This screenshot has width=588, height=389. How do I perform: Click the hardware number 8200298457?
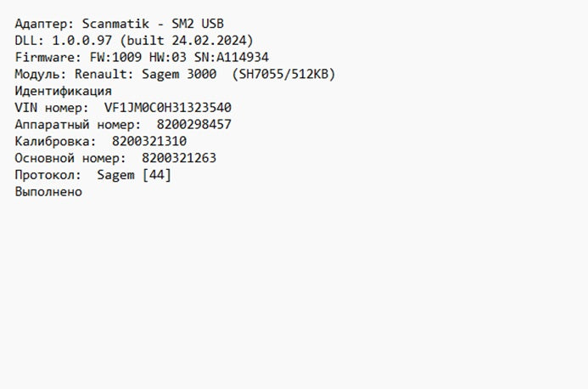[193, 125]
